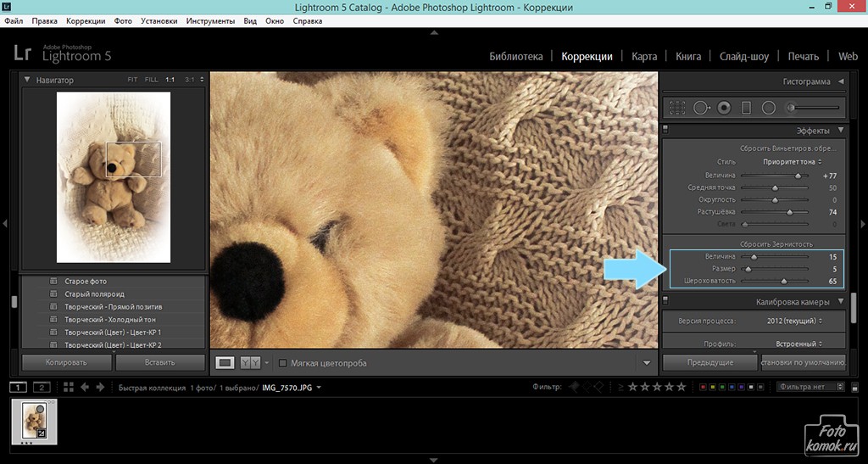Open the Профиль 'Встроенный' dropdown

(x=798, y=344)
